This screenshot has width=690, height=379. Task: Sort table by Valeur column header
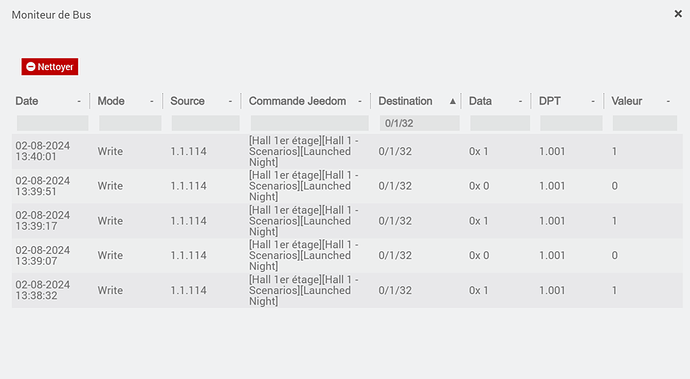coord(627,101)
